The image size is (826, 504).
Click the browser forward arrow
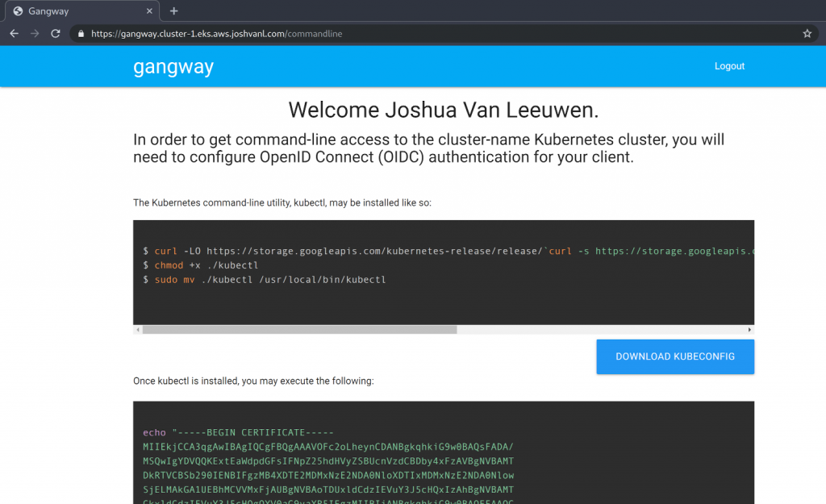coord(35,34)
